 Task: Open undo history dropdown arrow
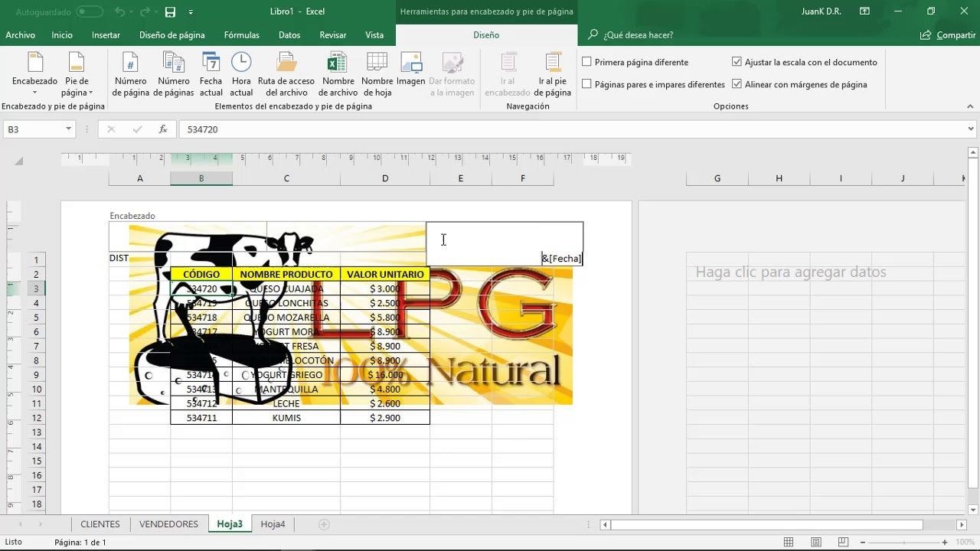click(x=131, y=11)
